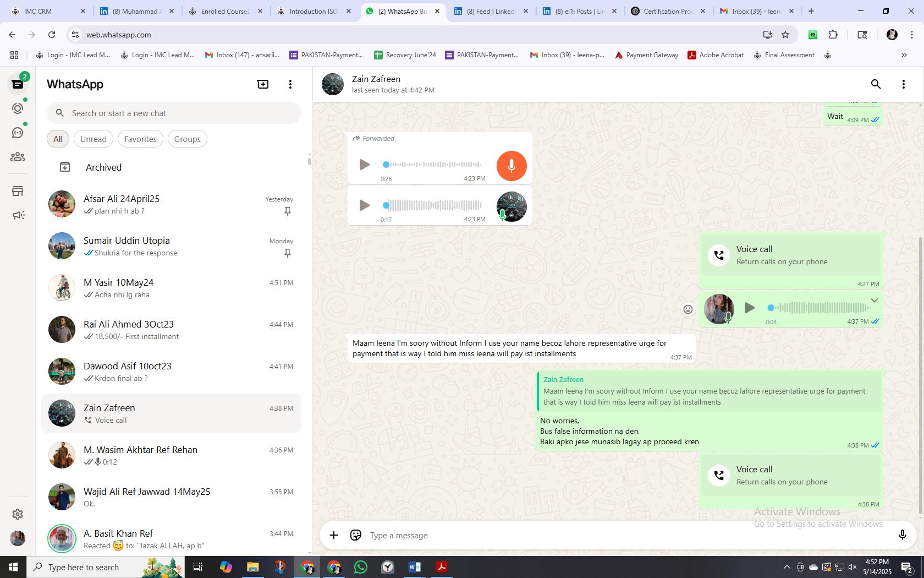Screen dimensions: 924x578
Task: Open the Chats icon in WhatsApp sidebar
Action: [x=18, y=84]
